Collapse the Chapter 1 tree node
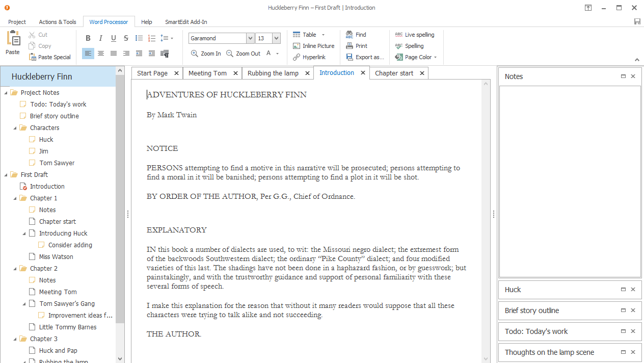The height and width of the screenshot is (363, 644). click(x=14, y=198)
